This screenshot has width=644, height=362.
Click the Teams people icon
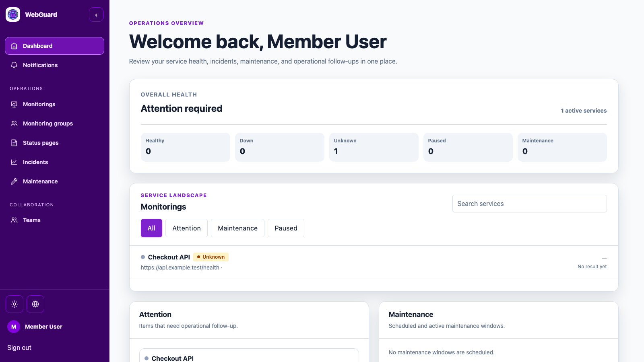(x=14, y=220)
